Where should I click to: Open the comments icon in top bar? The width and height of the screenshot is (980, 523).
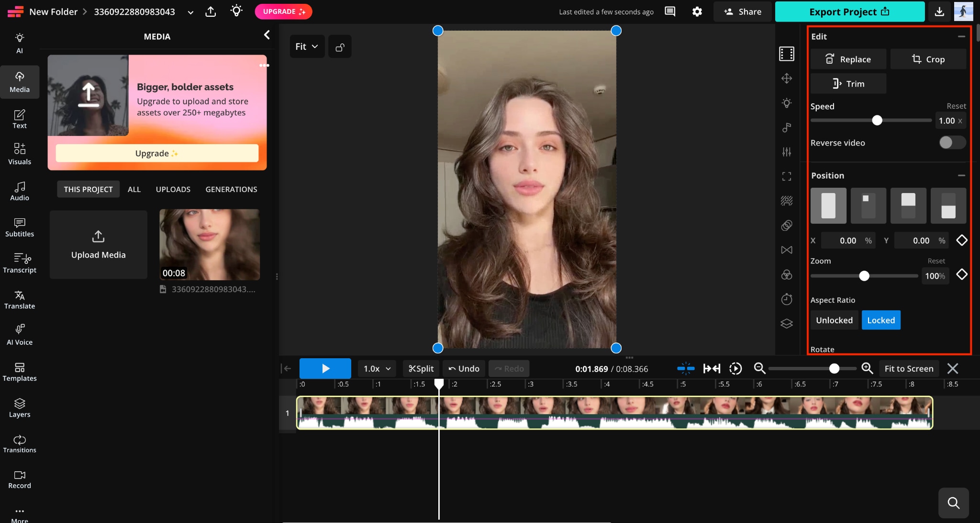click(x=670, y=11)
